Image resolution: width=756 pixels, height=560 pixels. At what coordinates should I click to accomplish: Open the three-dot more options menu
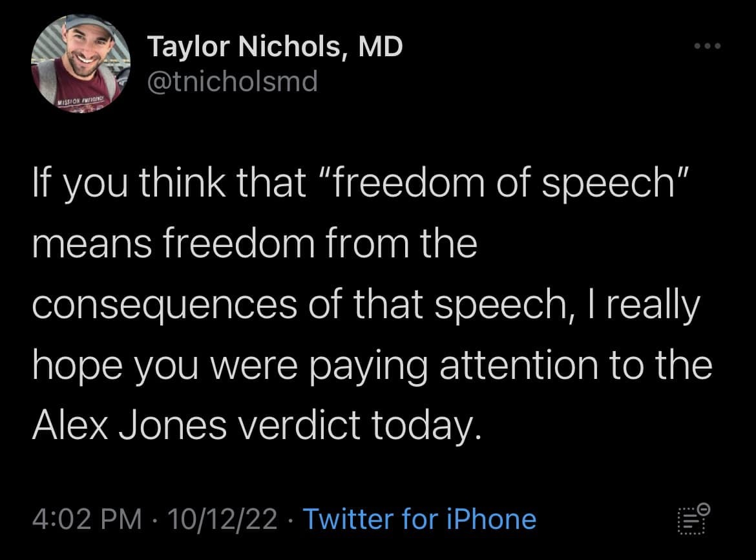pyautogui.click(x=706, y=47)
